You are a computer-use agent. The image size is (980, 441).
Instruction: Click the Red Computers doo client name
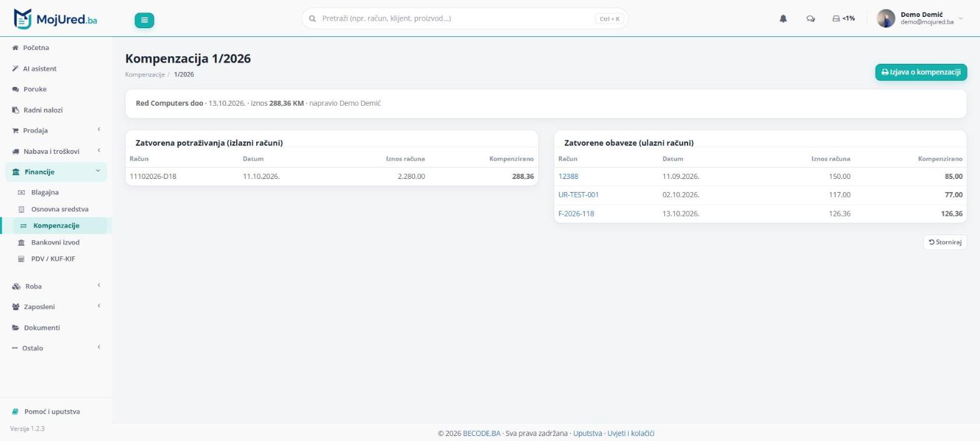169,103
